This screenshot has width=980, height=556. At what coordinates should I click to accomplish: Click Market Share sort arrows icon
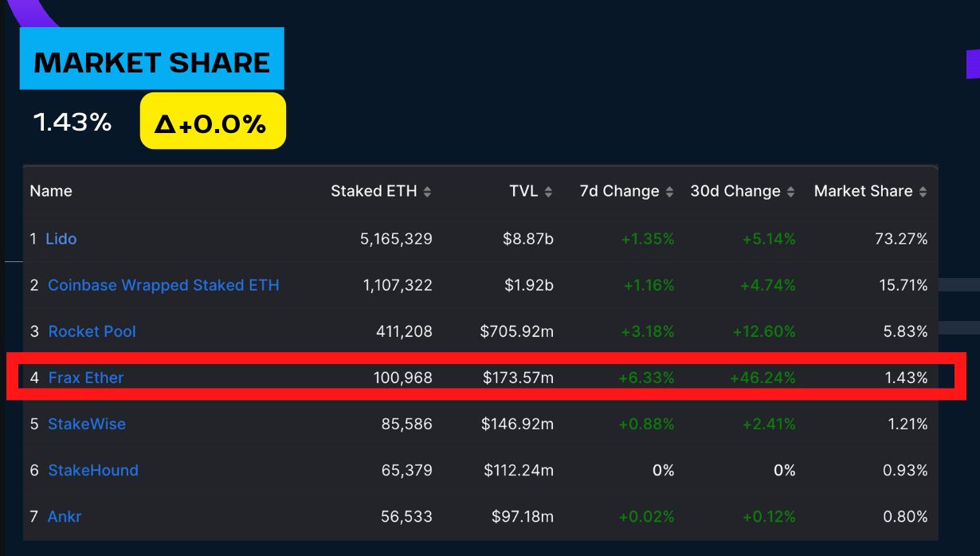click(923, 192)
